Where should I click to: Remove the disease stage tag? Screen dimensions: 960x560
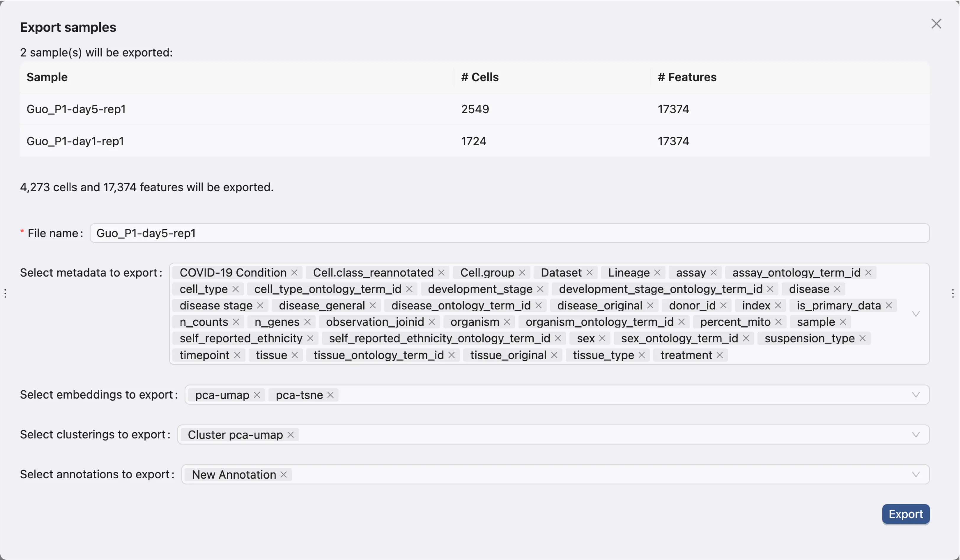(260, 305)
